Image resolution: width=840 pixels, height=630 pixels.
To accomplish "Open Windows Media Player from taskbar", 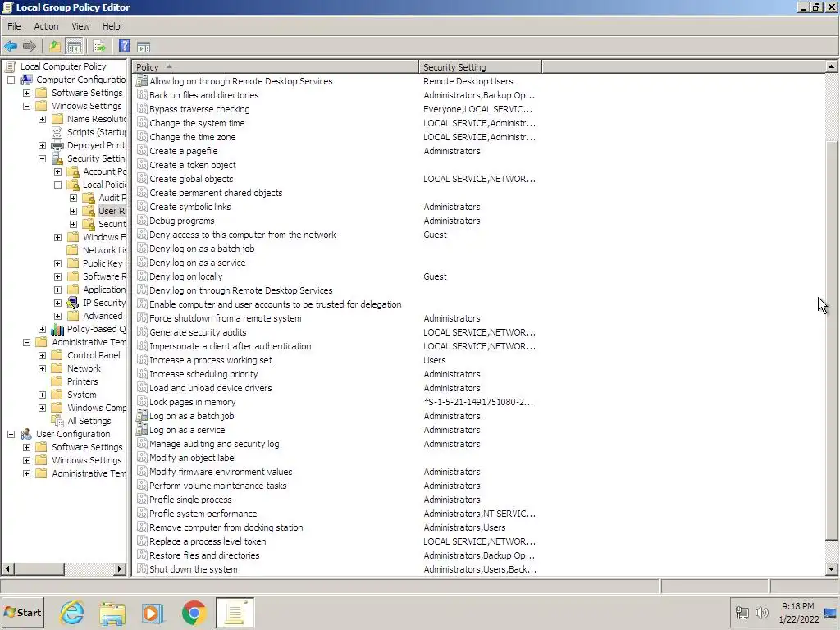I will pyautogui.click(x=153, y=612).
